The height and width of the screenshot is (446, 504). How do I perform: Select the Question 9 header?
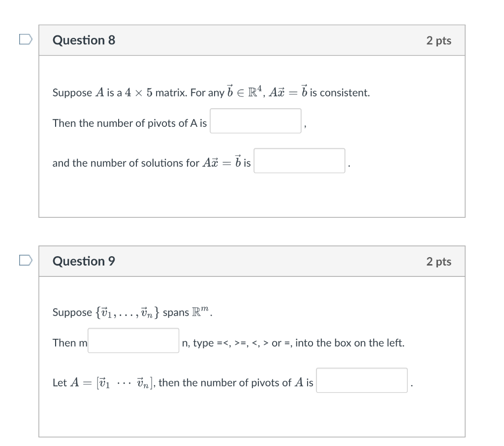click(84, 261)
